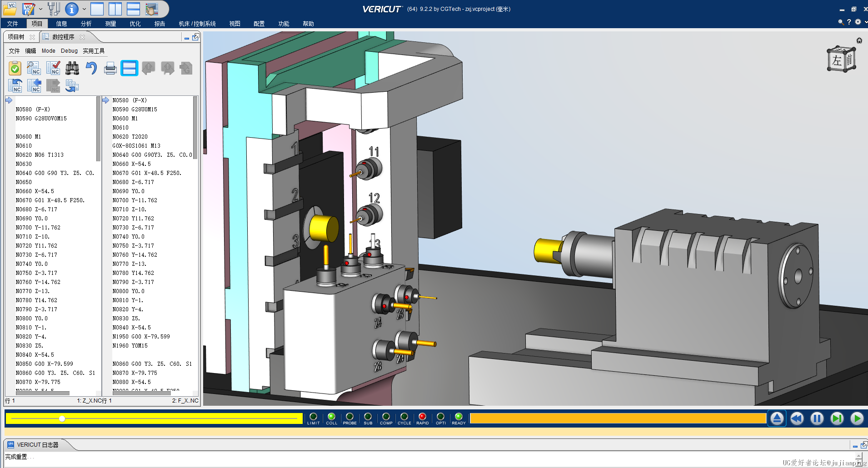868x468 pixels.
Task: Click the save project VC pencil icon
Action: [29, 9]
